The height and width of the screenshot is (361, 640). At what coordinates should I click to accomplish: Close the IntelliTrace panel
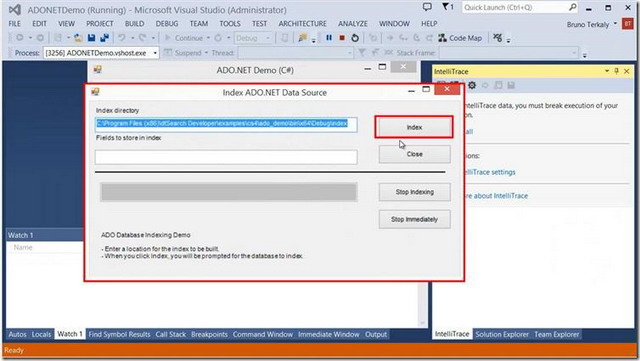(627, 71)
